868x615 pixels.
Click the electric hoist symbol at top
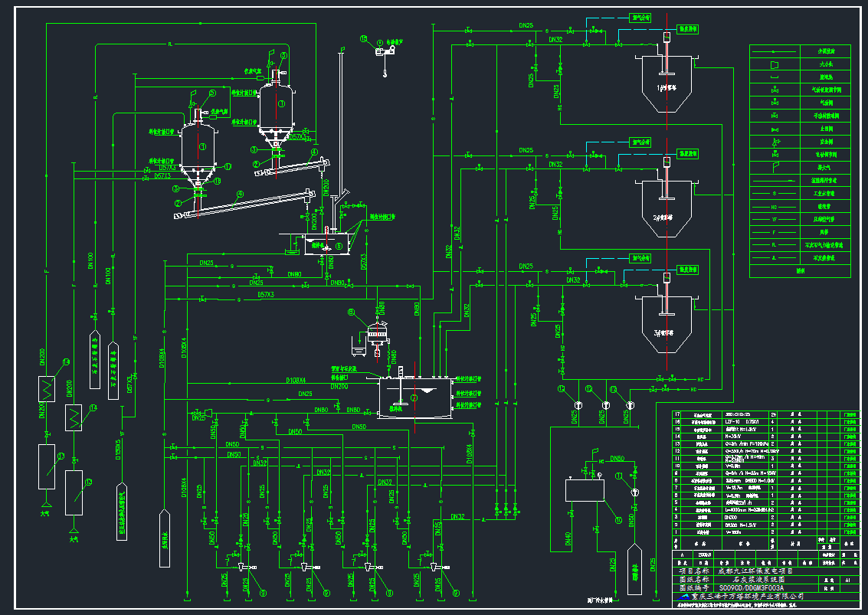(x=382, y=51)
